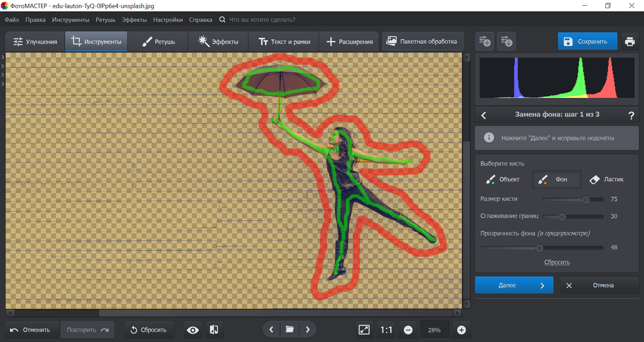The width and height of the screenshot is (644, 342).
Task: Click the help question mark icon
Action: (631, 115)
